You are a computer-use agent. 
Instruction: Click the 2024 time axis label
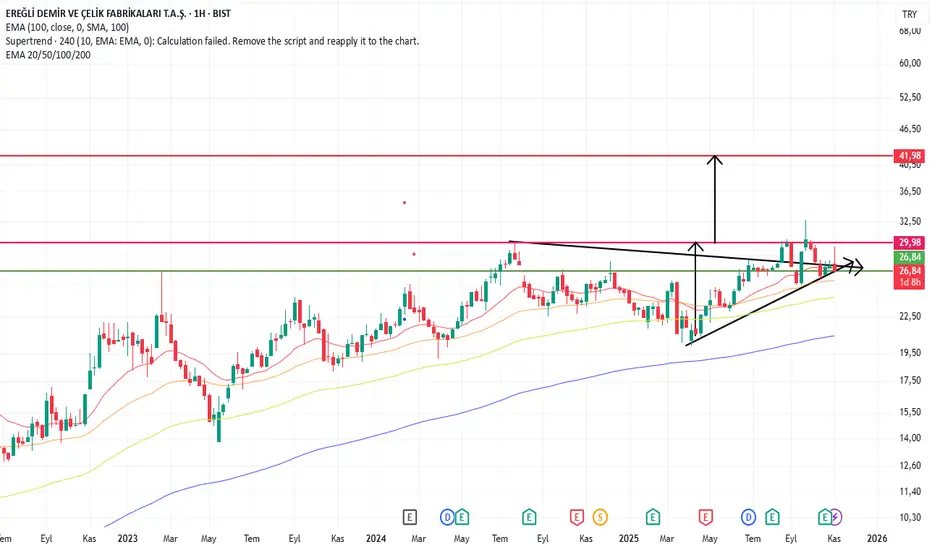click(x=376, y=538)
